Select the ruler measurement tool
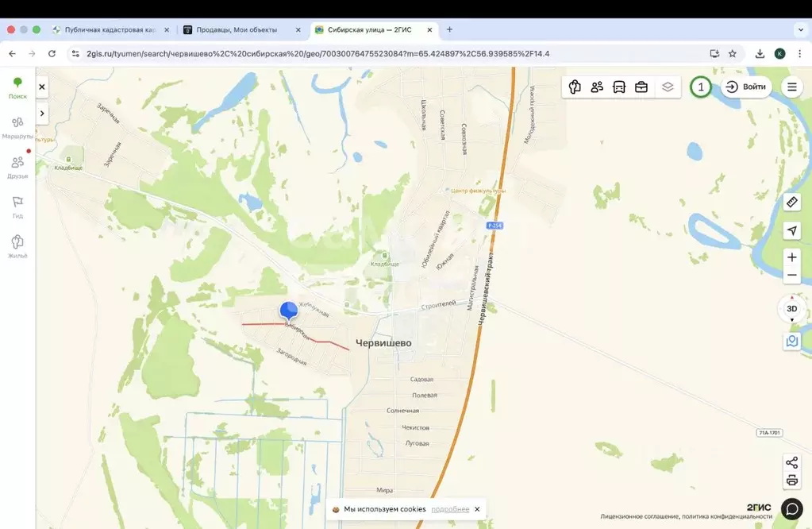 [791, 203]
